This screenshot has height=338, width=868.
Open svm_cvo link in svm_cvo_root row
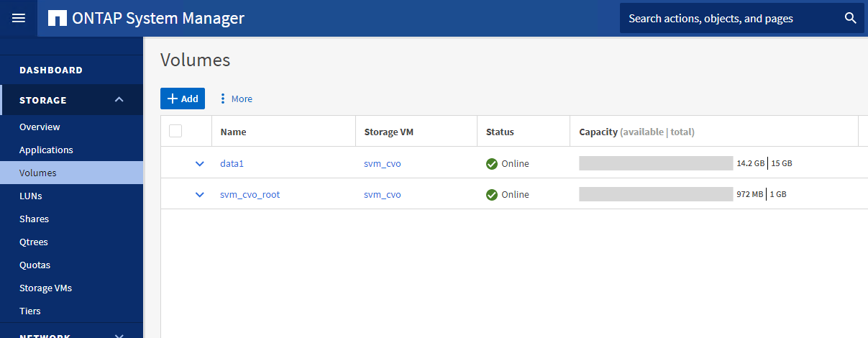point(383,195)
